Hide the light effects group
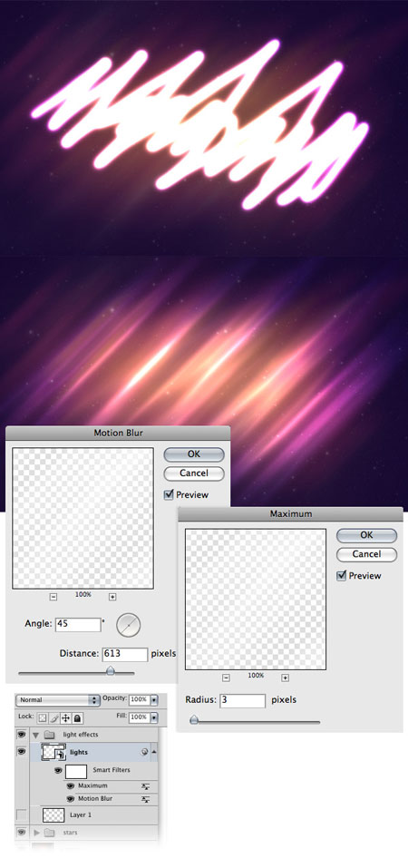The image size is (408, 868). [22, 735]
